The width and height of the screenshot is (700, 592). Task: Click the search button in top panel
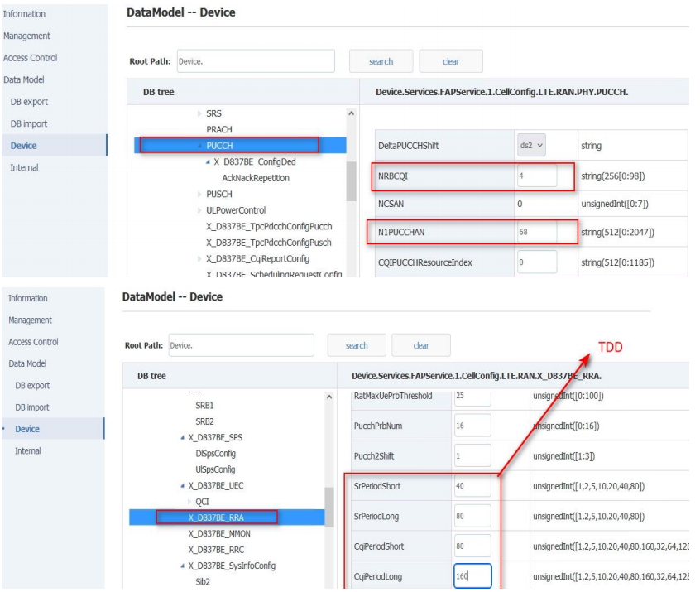pos(381,61)
